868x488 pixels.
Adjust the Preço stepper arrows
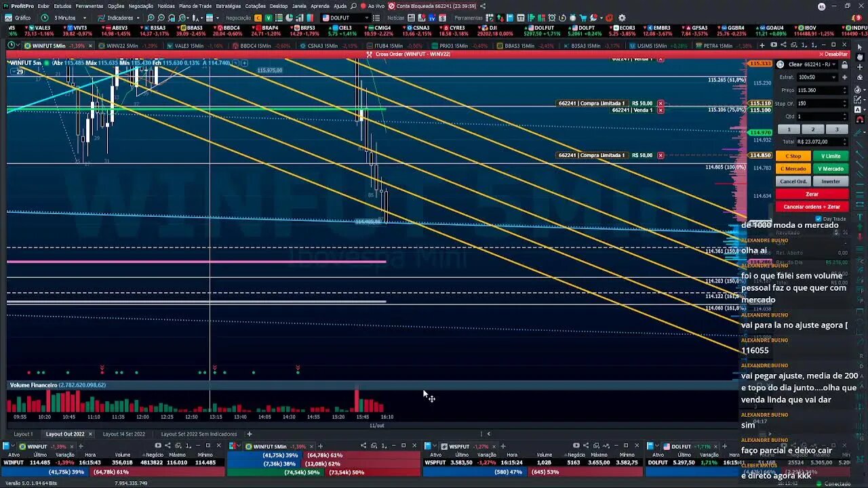(x=844, y=90)
